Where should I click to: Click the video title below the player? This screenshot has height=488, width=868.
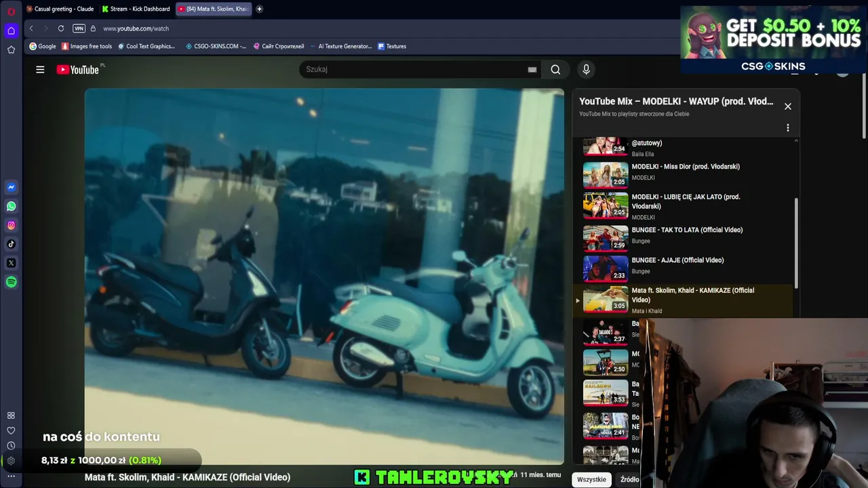[x=187, y=477]
